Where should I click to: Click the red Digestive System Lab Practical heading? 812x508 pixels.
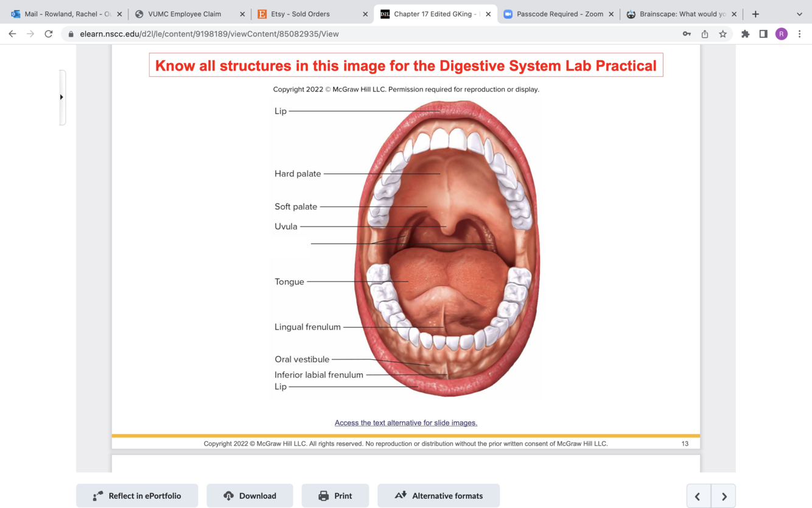coord(406,65)
